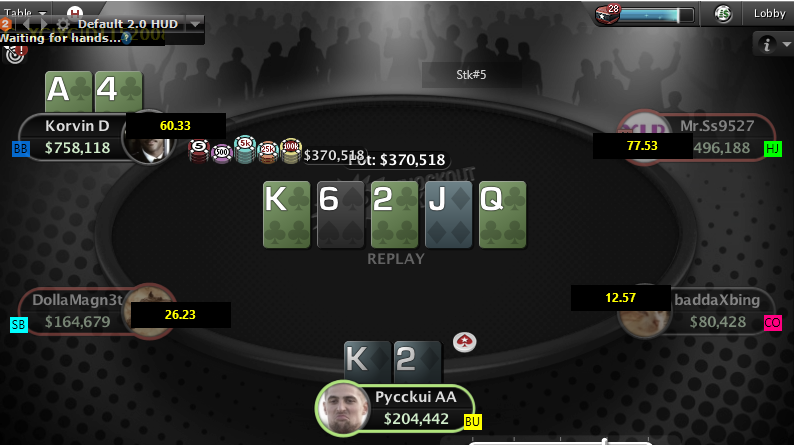Viewport: 794px width, 445px height.
Task: Open the Lobby
Action: [769, 14]
